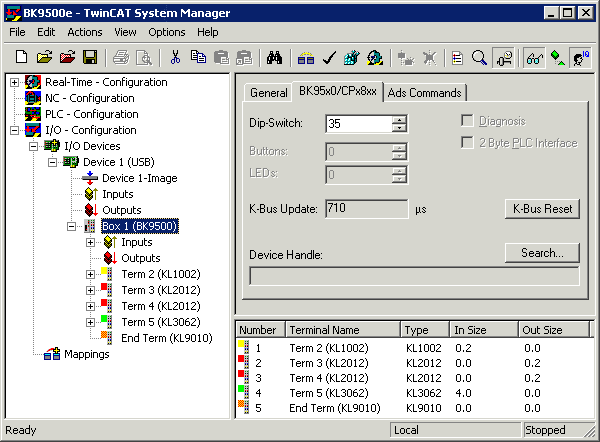The image size is (600, 442).
Task: Enable the Diagnosis checkbox
Action: click(x=467, y=121)
